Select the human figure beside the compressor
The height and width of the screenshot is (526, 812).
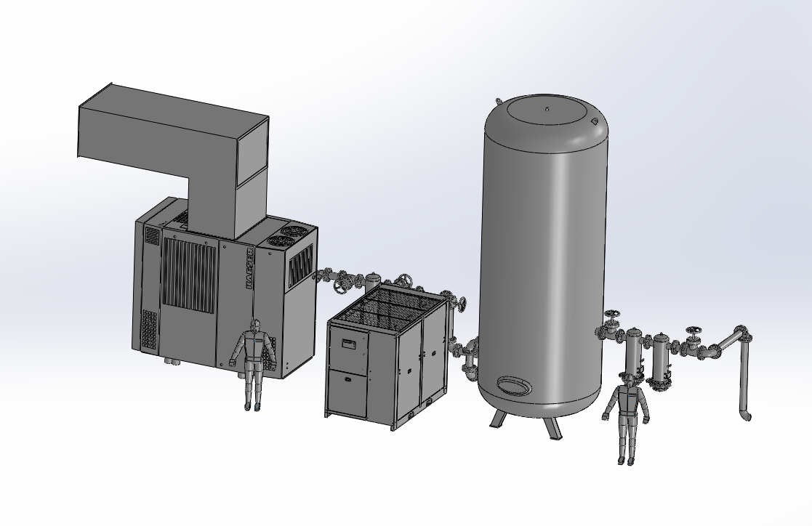tap(253, 365)
